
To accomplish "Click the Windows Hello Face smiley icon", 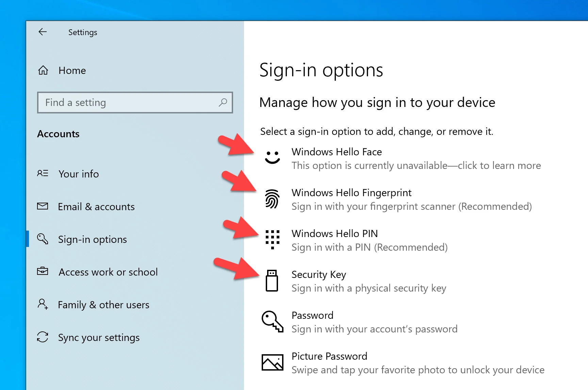I will pos(272,157).
